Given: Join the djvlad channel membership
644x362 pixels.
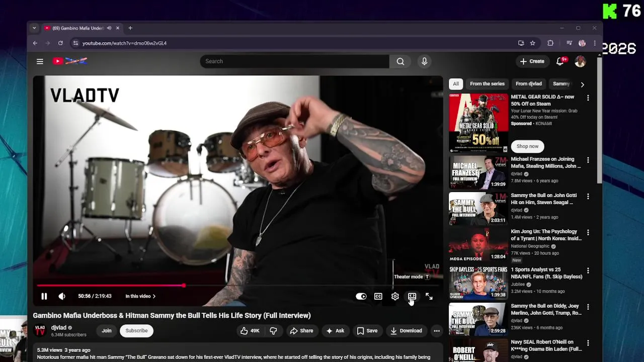Looking at the screenshot, I should click(107, 331).
